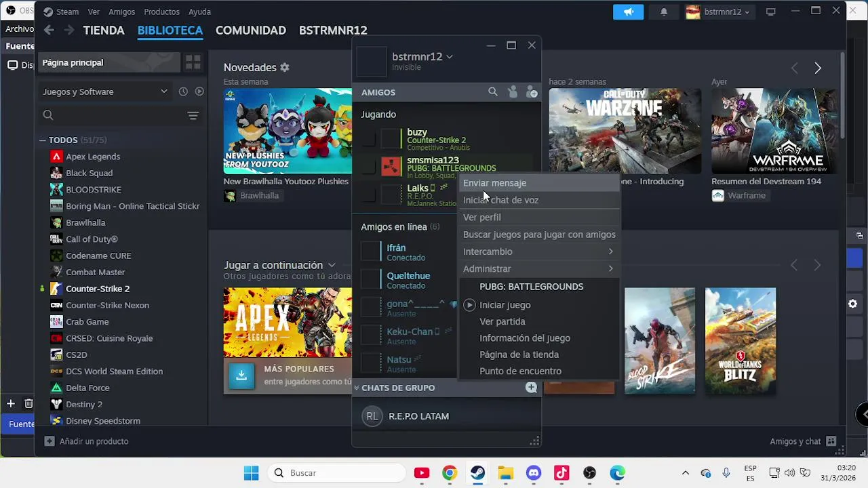Expand Jugar a continuación dropdown
868x488 pixels.
click(332, 265)
